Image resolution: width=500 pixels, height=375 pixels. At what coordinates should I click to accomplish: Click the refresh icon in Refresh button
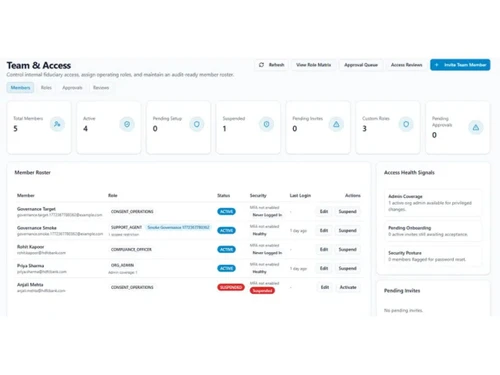(261, 65)
